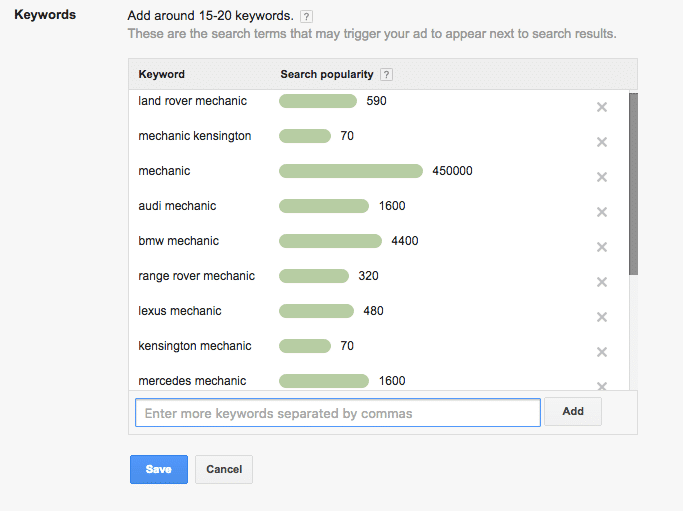Viewport: 683px width, 511px height.
Task: Remove the 'bmw mechanic' keyword
Action: coord(602,247)
